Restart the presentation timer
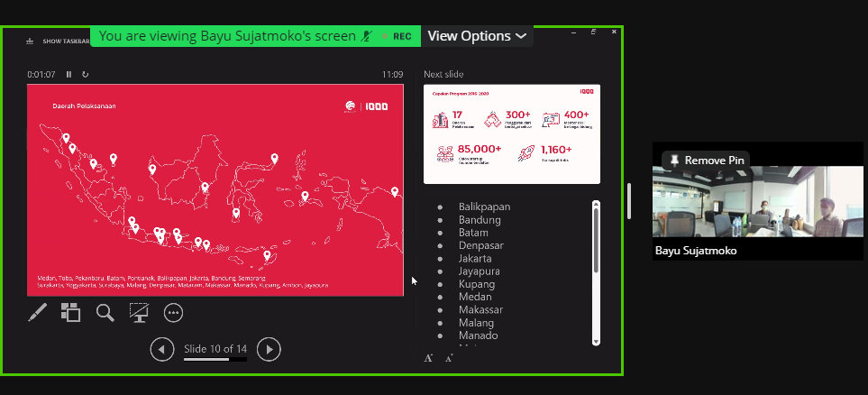Image resolution: width=868 pixels, height=395 pixels. 85,74
